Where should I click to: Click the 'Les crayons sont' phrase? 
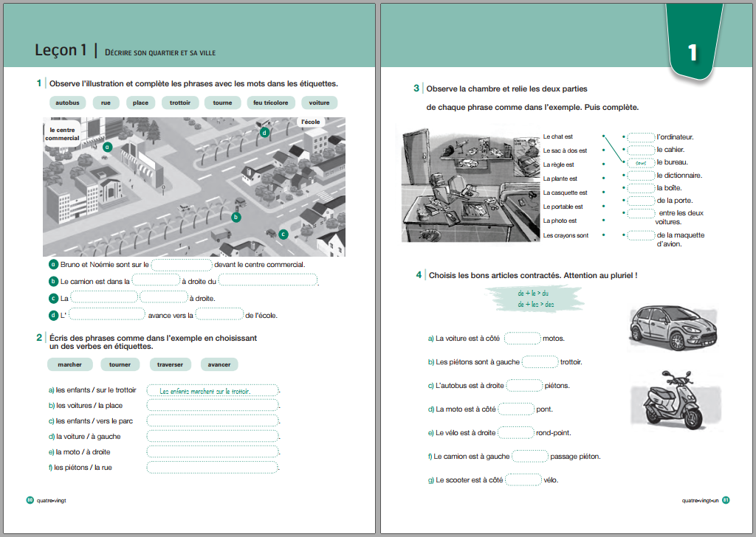566,235
